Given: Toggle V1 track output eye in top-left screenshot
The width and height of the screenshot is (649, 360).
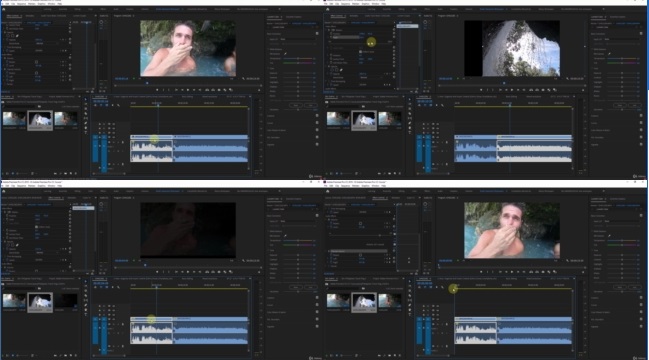Looking at the screenshot, I should (114, 137).
